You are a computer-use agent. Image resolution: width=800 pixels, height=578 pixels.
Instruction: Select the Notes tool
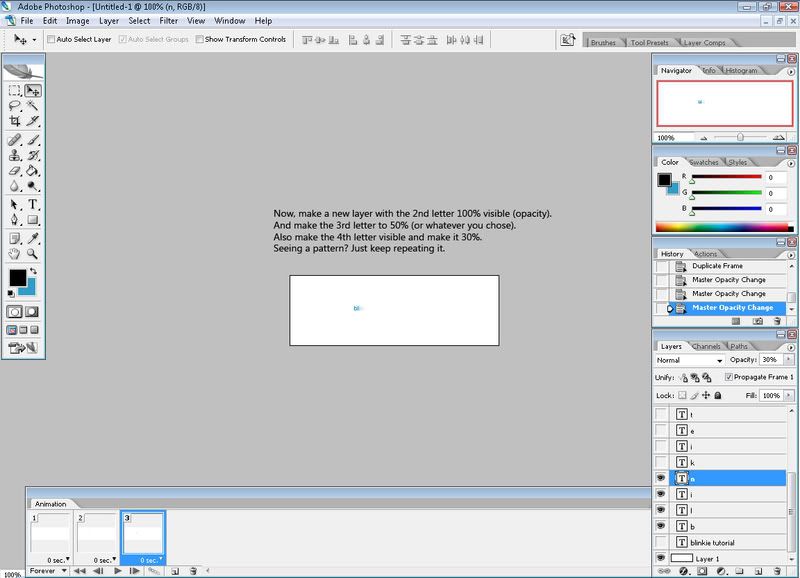pyautogui.click(x=15, y=238)
